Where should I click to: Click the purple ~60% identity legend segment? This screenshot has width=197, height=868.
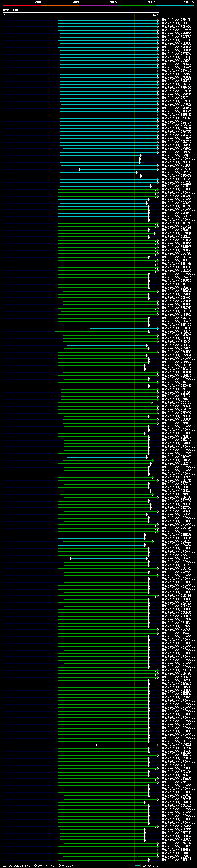click(x=99, y=6)
